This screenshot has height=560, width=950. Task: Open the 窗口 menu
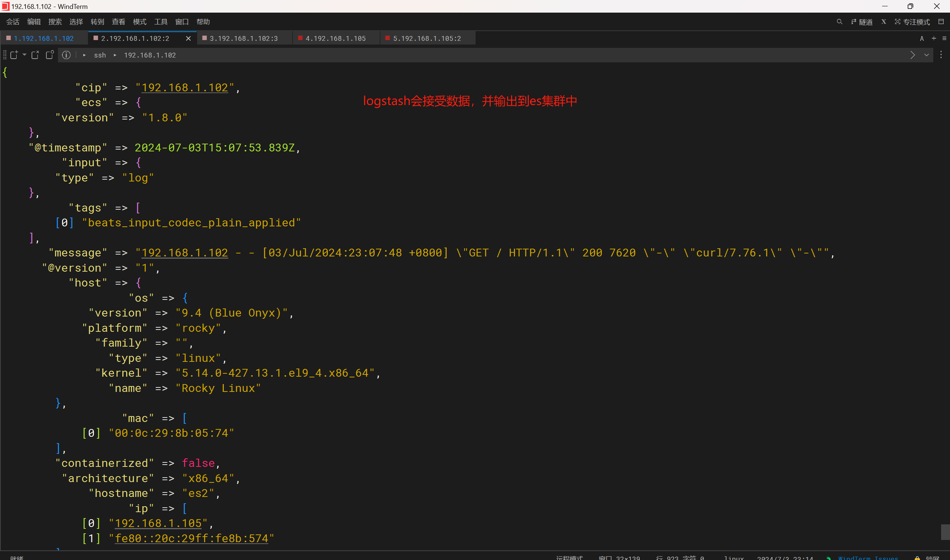tap(182, 22)
